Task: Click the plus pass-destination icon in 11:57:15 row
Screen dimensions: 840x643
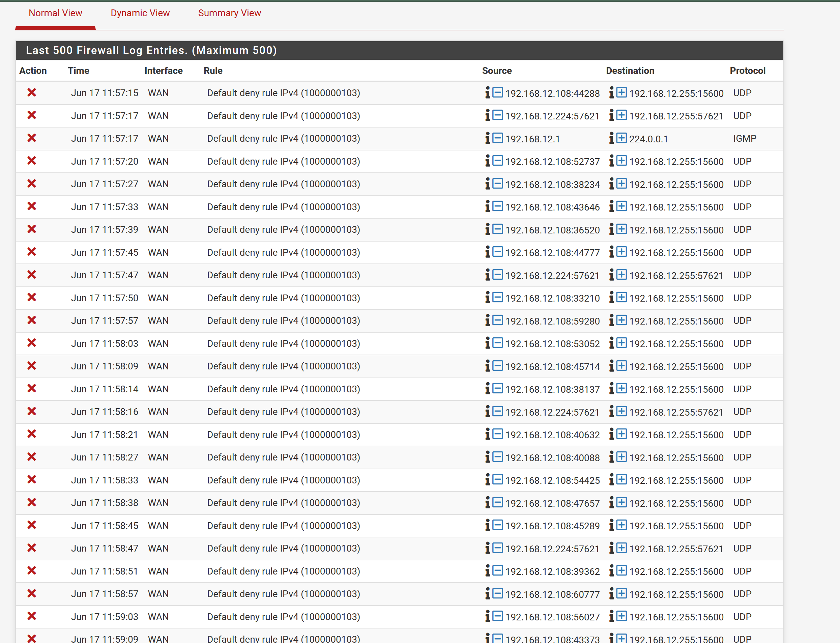Action: [621, 92]
